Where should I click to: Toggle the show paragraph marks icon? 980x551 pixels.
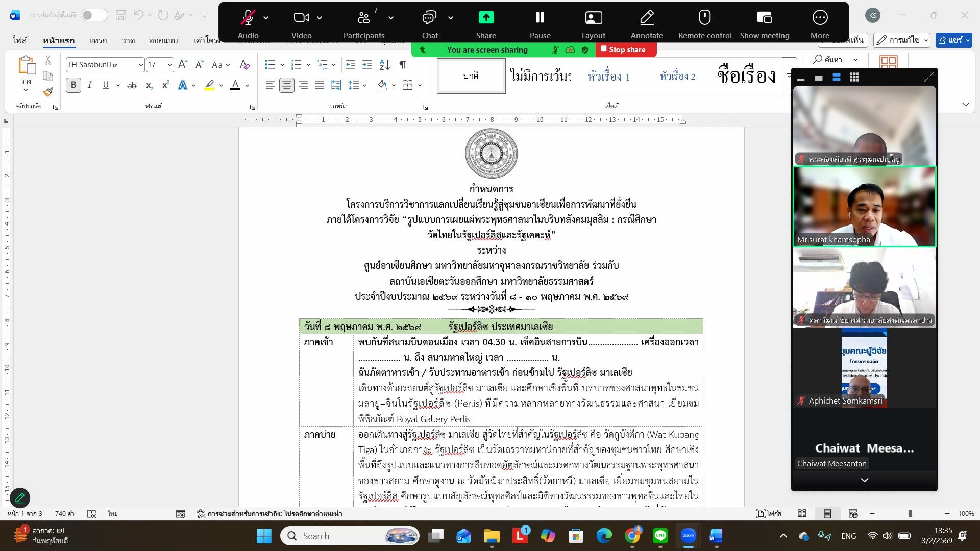[x=403, y=65]
